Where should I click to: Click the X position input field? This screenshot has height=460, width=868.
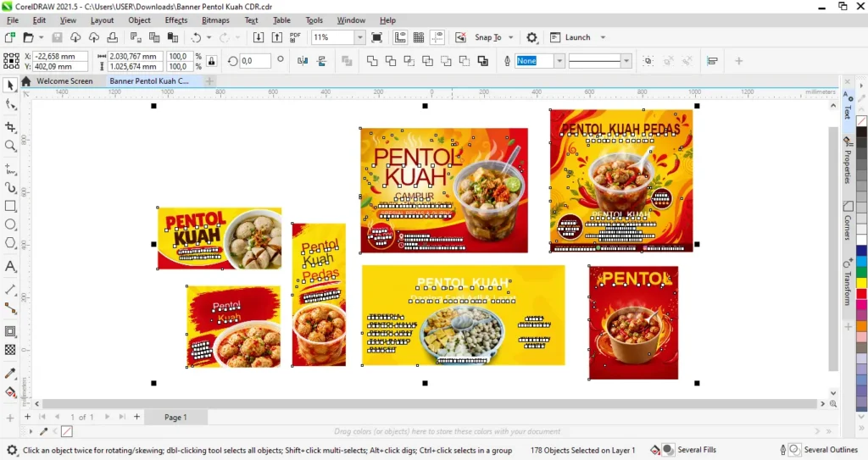(x=60, y=56)
